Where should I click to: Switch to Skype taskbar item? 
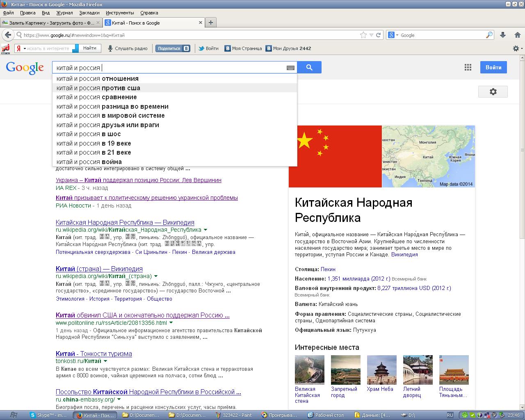49,415
